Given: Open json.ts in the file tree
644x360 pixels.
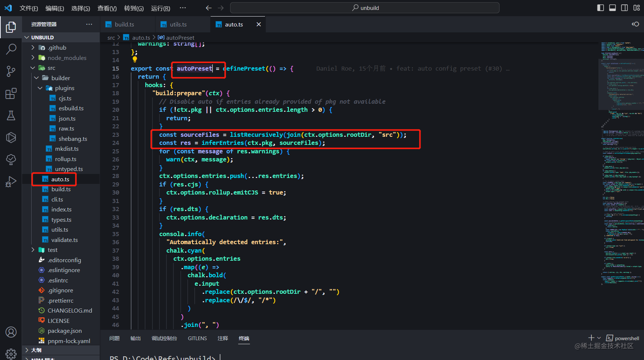Looking at the screenshot, I should point(61,118).
